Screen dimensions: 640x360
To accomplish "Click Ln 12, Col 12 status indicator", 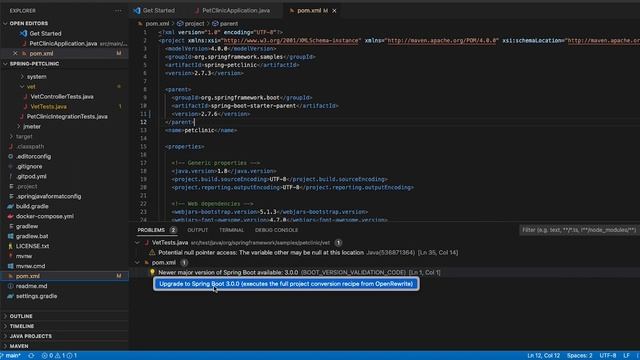I will 543,356.
